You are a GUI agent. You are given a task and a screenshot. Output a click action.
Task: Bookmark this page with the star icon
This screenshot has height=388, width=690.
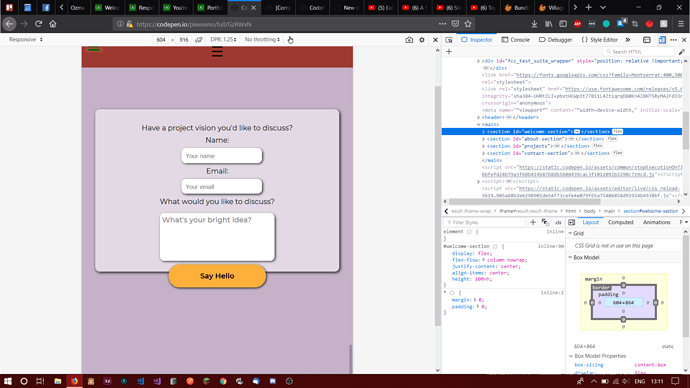(x=468, y=24)
